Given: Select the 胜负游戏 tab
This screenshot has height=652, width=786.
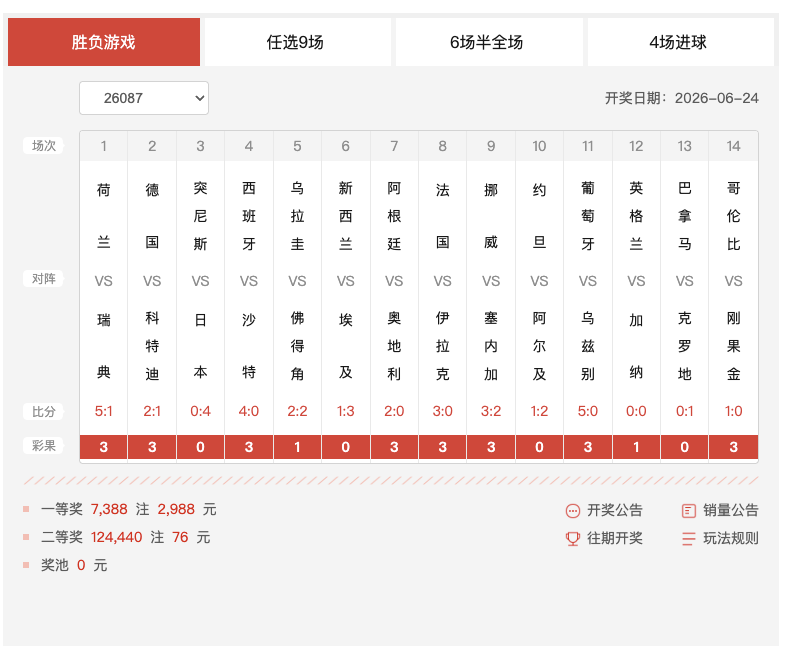Looking at the screenshot, I should pyautogui.click(x=104, y=42).
